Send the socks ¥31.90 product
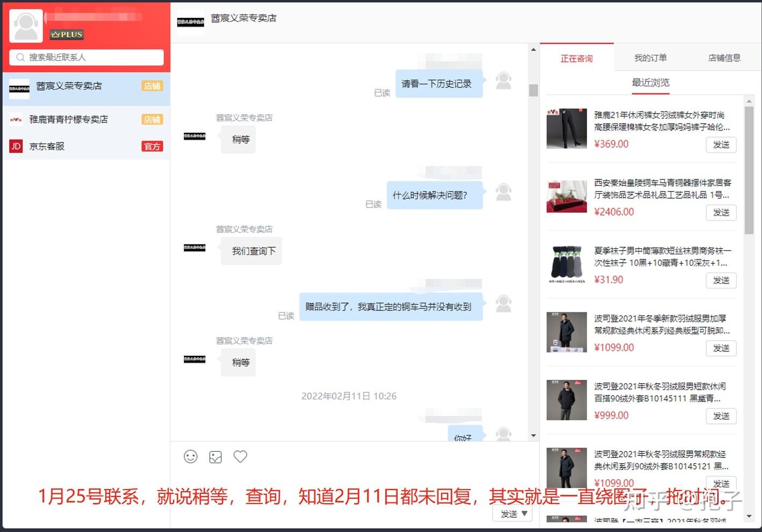The image size is (762, 532). click(721, 281)
